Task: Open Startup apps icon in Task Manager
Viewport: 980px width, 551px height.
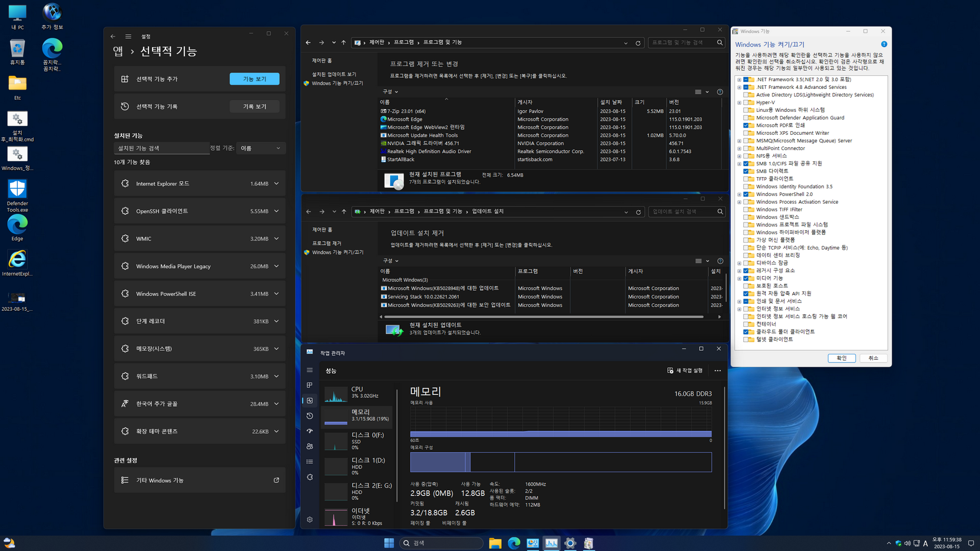Action: click(310, 431)
